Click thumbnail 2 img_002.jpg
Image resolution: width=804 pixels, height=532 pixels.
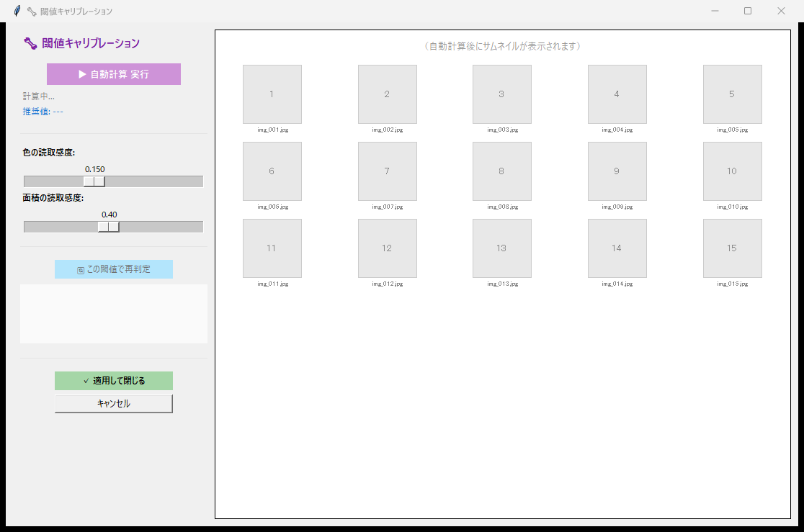point(387,94)
